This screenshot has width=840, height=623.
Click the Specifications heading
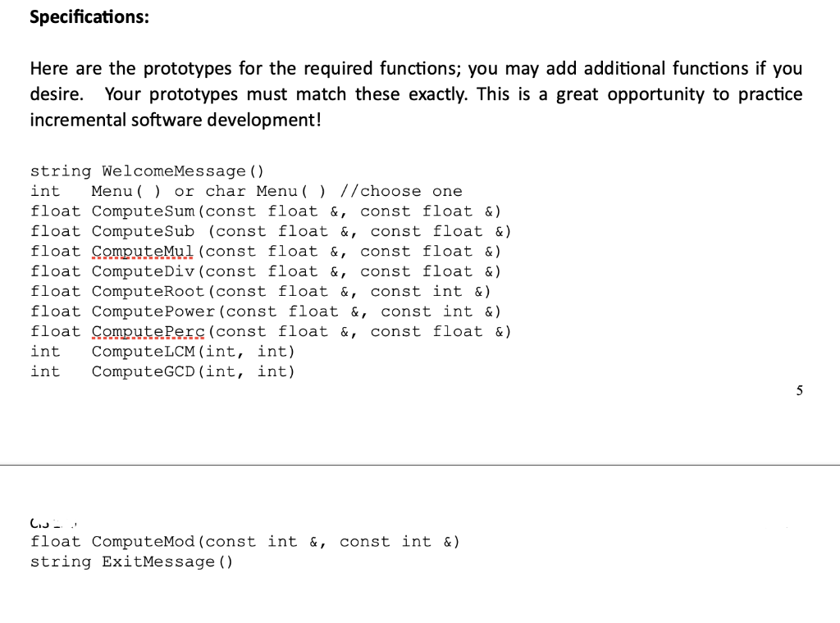(88, 16)
